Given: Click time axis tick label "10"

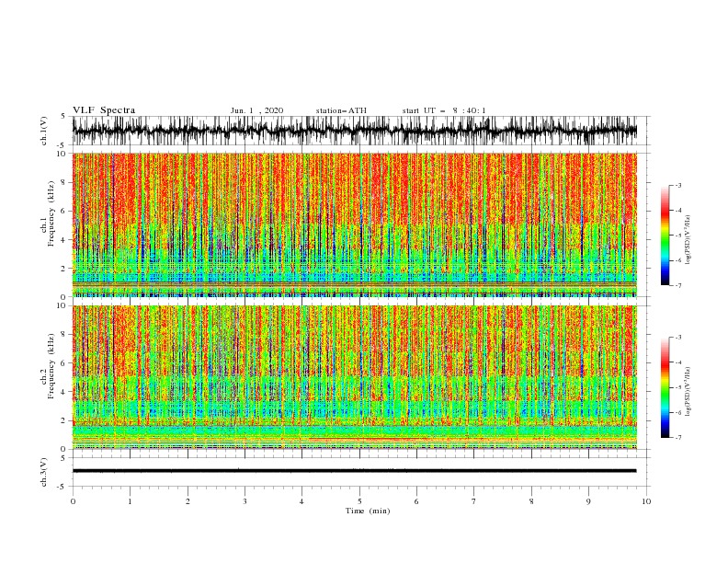Looking at the screenshot, I should (646, 501).
